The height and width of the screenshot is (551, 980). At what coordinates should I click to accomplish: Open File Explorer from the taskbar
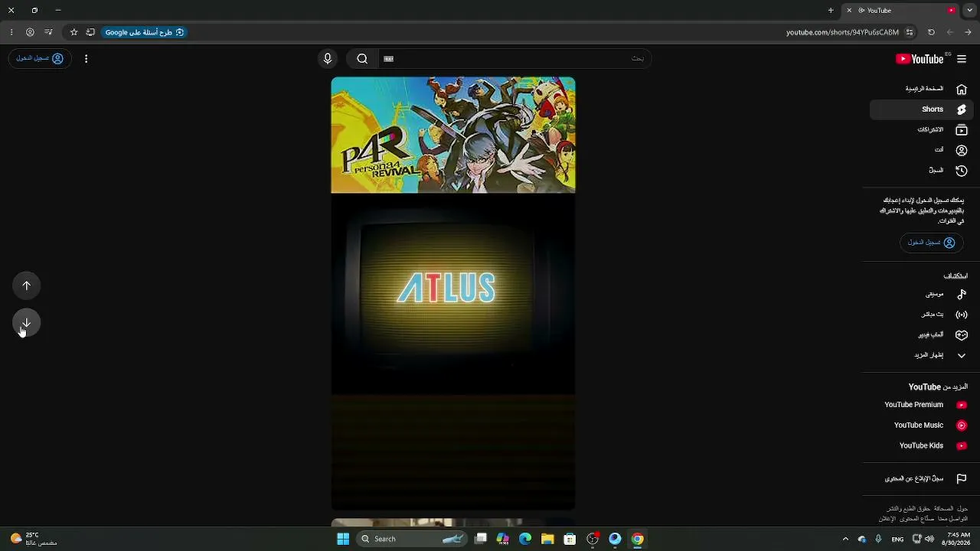547,539
